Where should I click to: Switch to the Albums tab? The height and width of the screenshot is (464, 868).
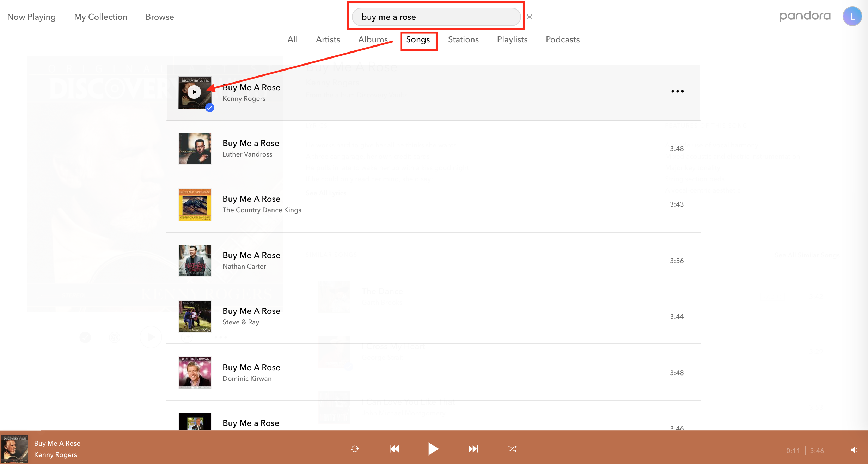[373, 39]
